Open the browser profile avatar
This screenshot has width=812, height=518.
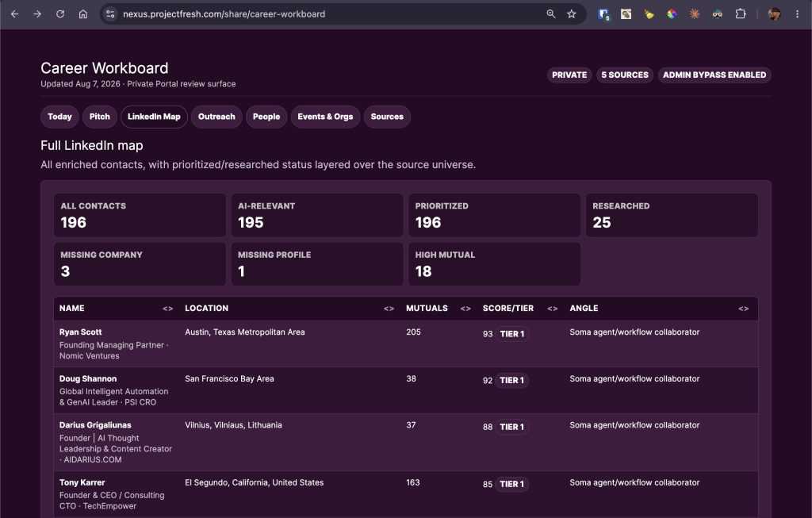click(x=774, y=14)
